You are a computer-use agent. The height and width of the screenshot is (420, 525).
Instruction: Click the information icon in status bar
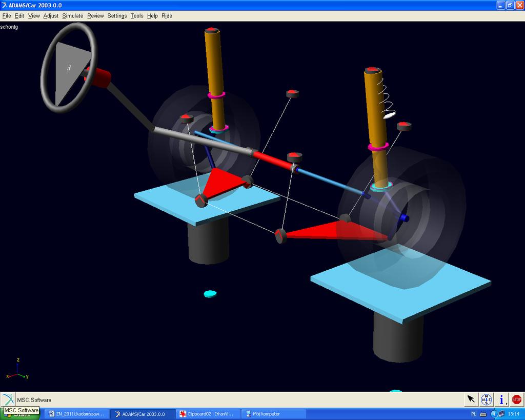click(x=501, y=399)
